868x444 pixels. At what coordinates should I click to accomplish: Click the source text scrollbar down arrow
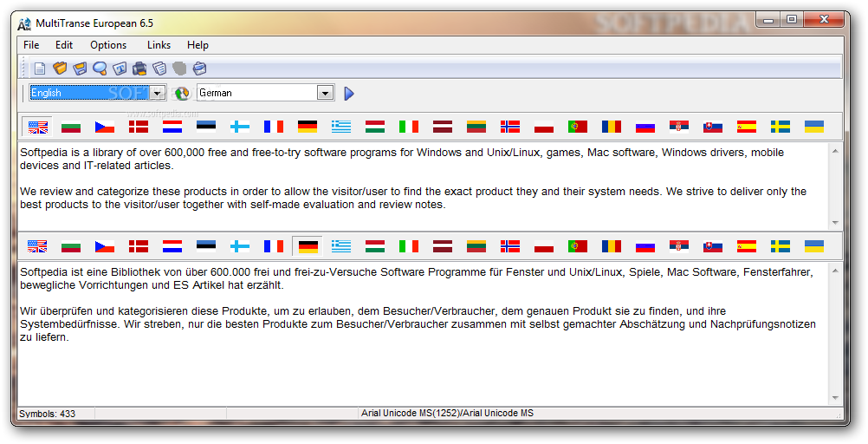coord(835,222)
